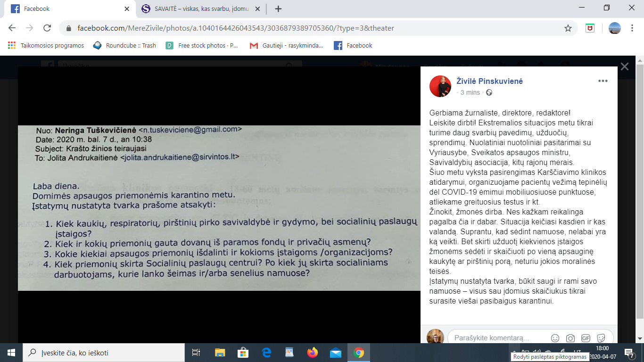Bookmark this page with the star icon
Screen dimensions: 644x362
(x=568, y=28)
